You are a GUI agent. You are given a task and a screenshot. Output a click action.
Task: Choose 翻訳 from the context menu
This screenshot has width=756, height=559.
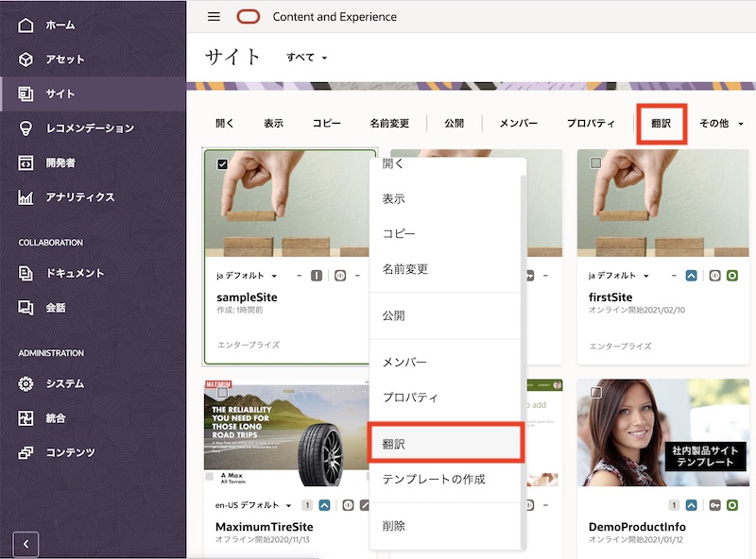pos(444,444)
